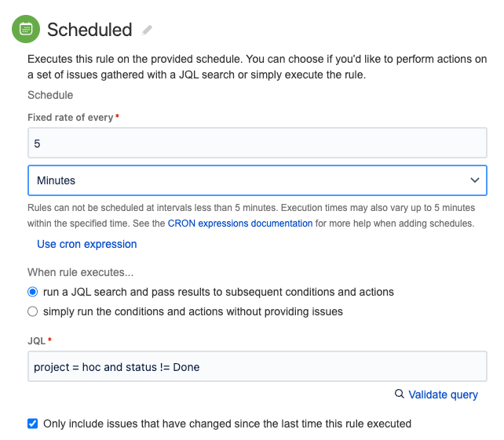
Task: Click the without providing issues label text
Action: point(193,311)
